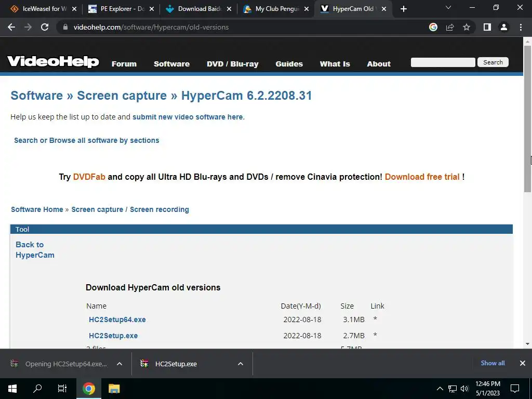Click the VideoHelp search field
This screenshot has height=399, width=532.
(x=443, y=62)
